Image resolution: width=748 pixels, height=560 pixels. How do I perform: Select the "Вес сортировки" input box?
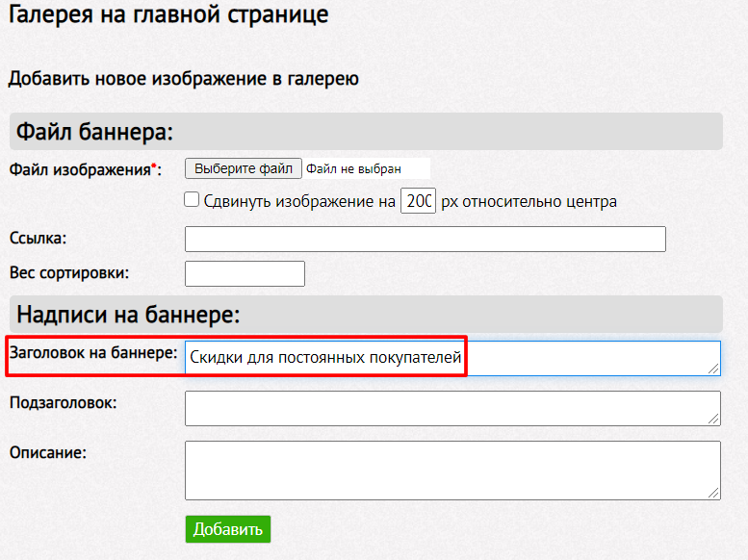point(245,274)
